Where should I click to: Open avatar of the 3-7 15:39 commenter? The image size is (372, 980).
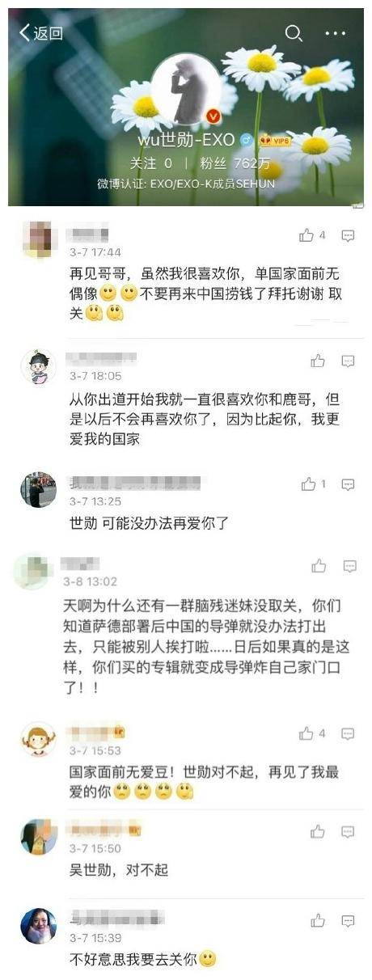click(x=38, y=926)
